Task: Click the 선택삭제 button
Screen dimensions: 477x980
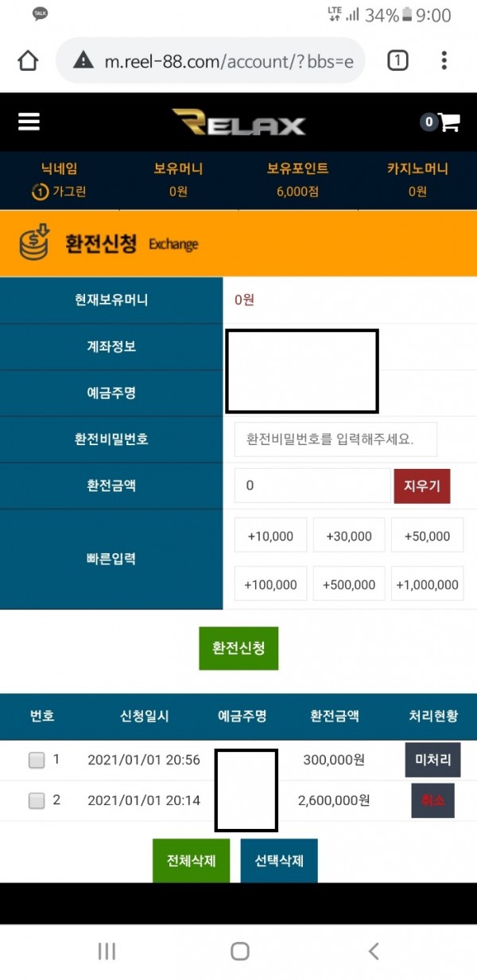Action: point(279,861)
